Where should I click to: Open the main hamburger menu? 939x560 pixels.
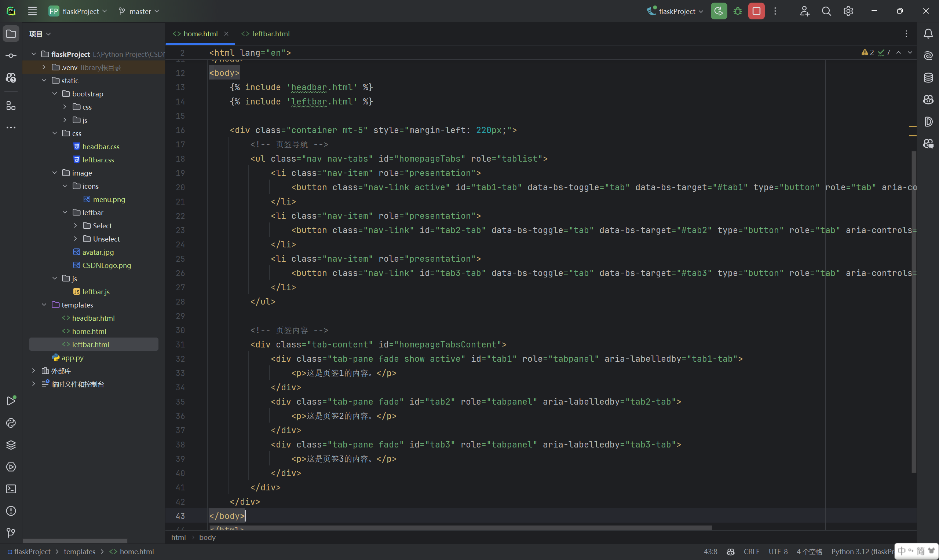[33, 11]
